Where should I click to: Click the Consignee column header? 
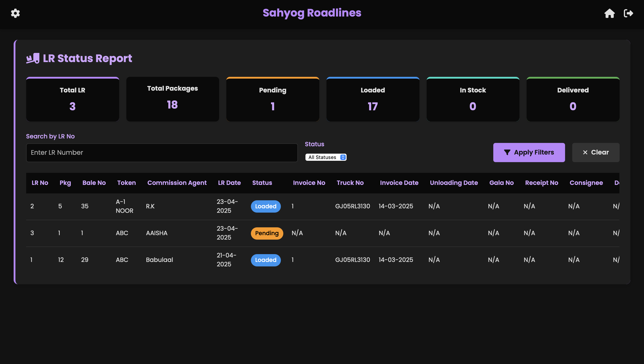coord(586,183)
